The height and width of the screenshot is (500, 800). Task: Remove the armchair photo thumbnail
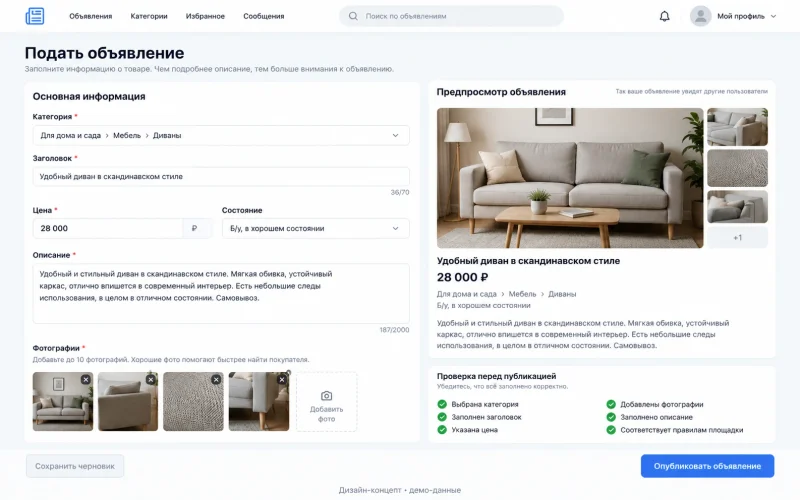click(151, 380)
